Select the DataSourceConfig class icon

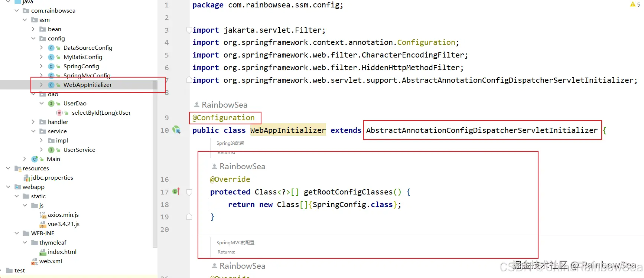click(51, 48)
